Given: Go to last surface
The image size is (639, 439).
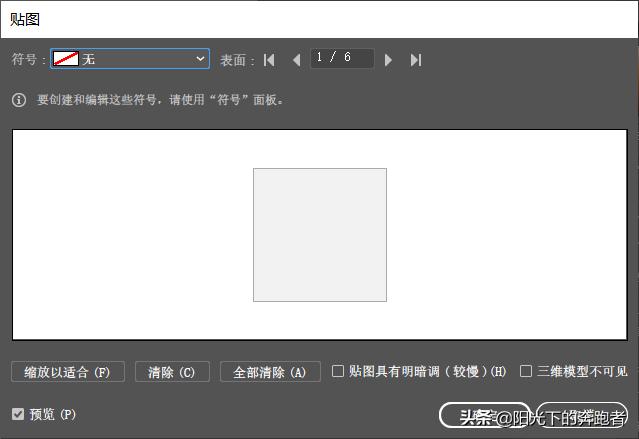Looking at the screenshot, I should coord(416,60).
